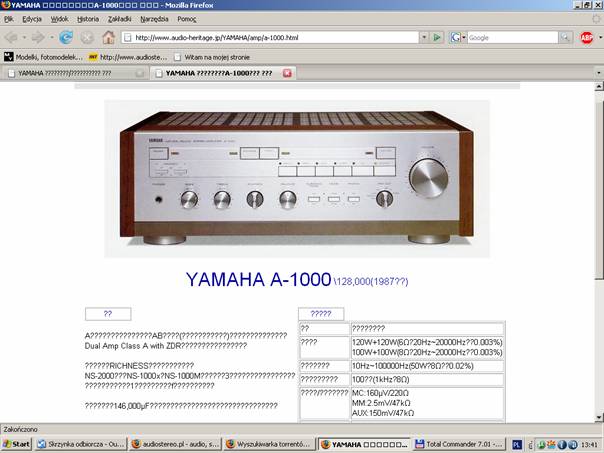
Task: Open the Widok menu
Action: point(59,19)
